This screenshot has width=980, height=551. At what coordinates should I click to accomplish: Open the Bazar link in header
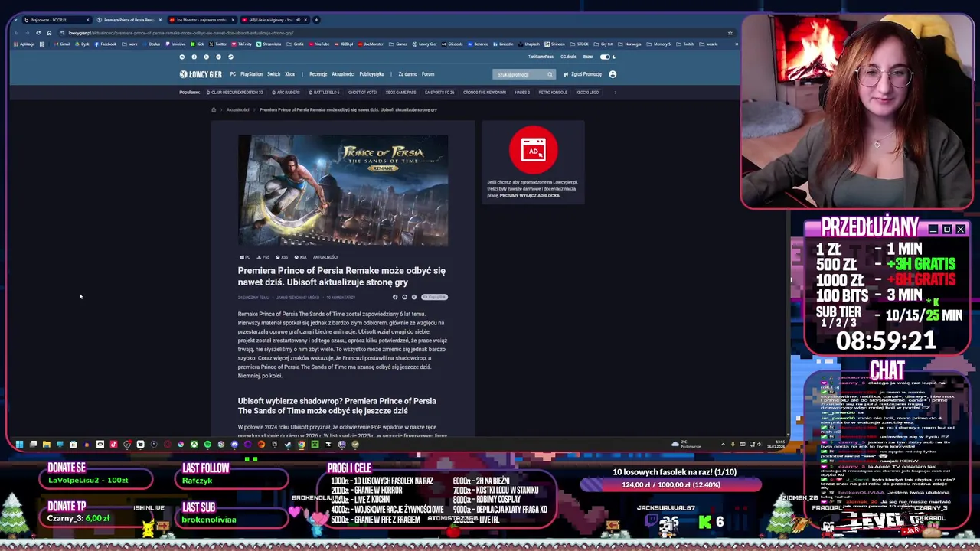pyautogui.click(x=588, y=57)
